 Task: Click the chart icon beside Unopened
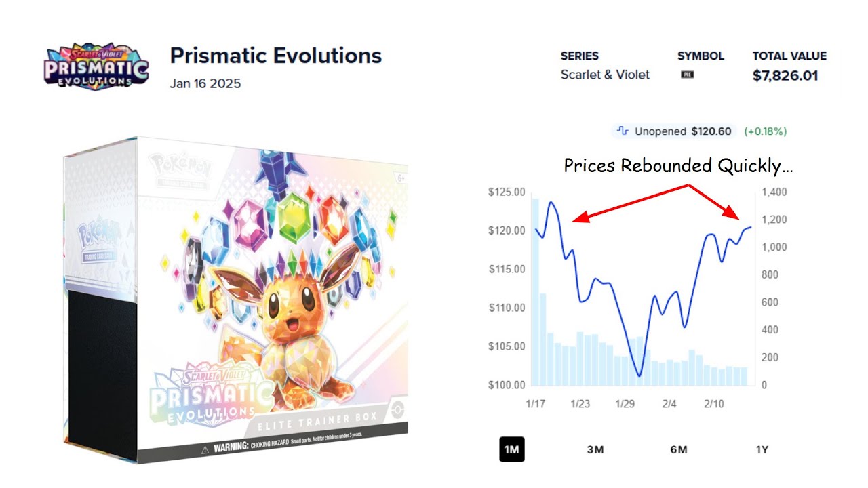[622, 131]
